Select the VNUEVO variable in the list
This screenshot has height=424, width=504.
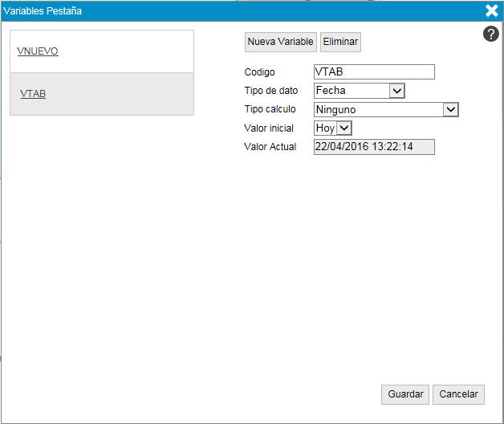pos(38,51)
